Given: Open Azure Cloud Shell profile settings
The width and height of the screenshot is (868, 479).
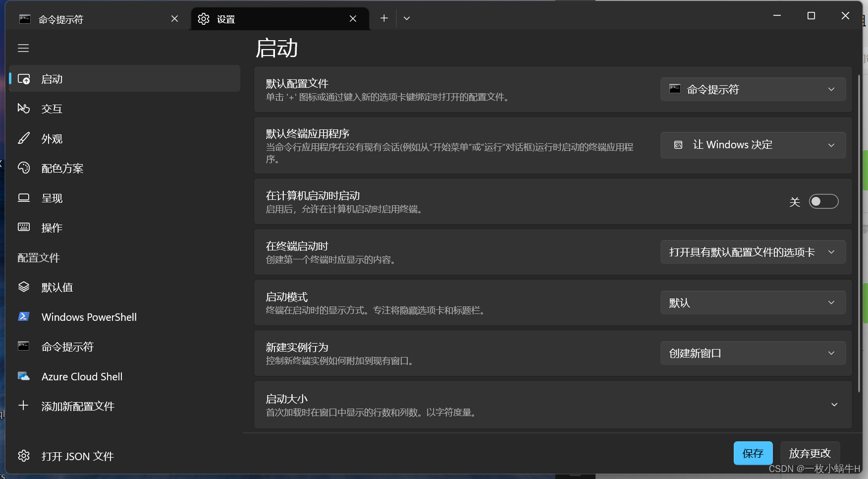Looking at the screenshot, I should pos(124,376).
